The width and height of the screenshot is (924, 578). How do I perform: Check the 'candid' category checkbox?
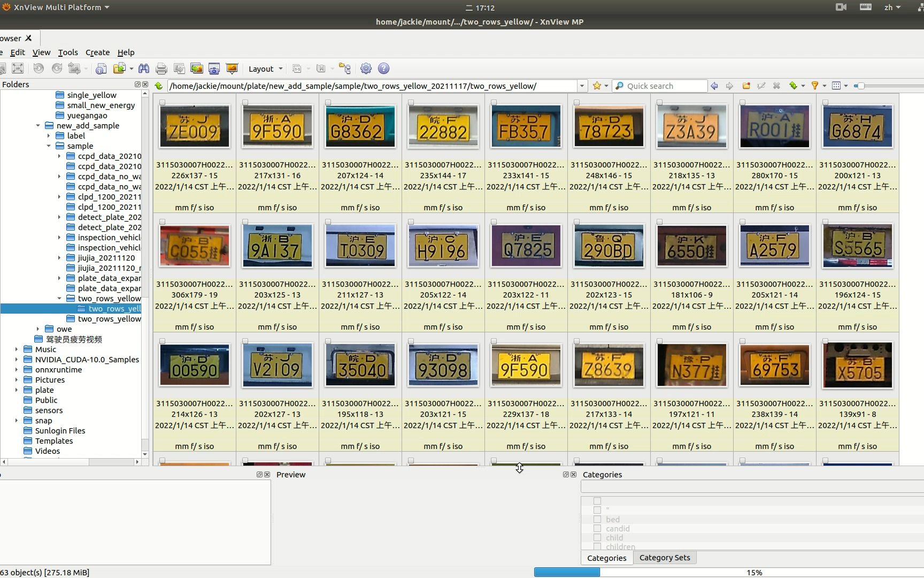(x=597, y=528)
